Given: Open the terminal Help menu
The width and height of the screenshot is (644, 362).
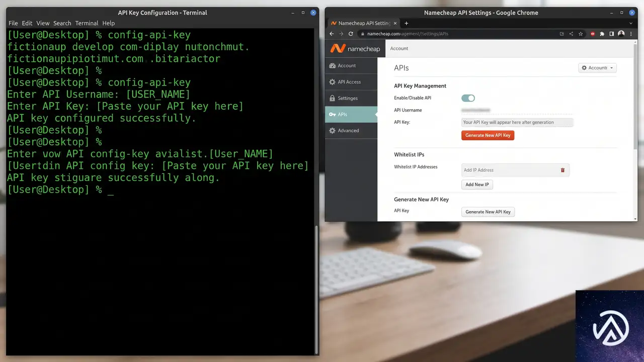Looking at the screenshot, I should [x=108, y=23].
